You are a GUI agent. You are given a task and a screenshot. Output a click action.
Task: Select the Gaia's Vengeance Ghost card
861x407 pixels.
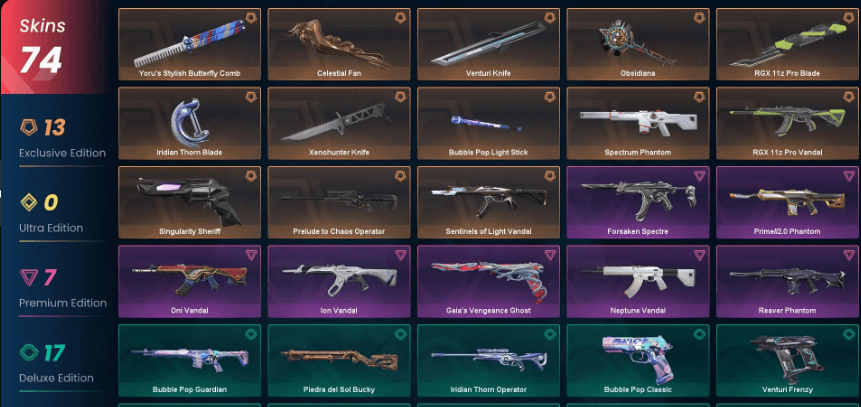pos(488,282)
